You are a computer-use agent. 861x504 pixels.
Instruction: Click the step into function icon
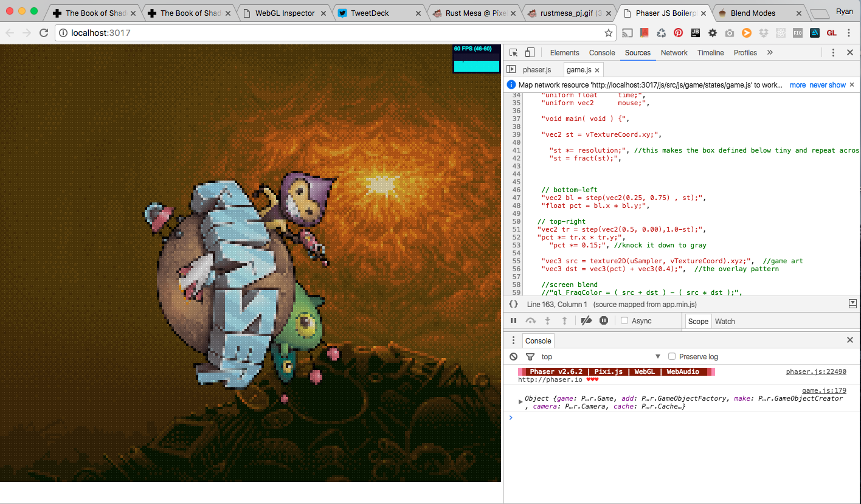(x=547, y=321)
